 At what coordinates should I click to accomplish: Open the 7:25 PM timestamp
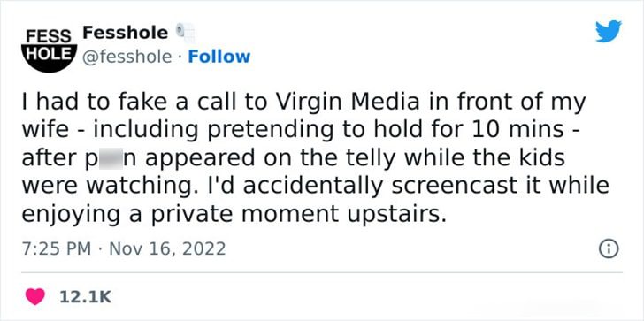pos(57,248)
